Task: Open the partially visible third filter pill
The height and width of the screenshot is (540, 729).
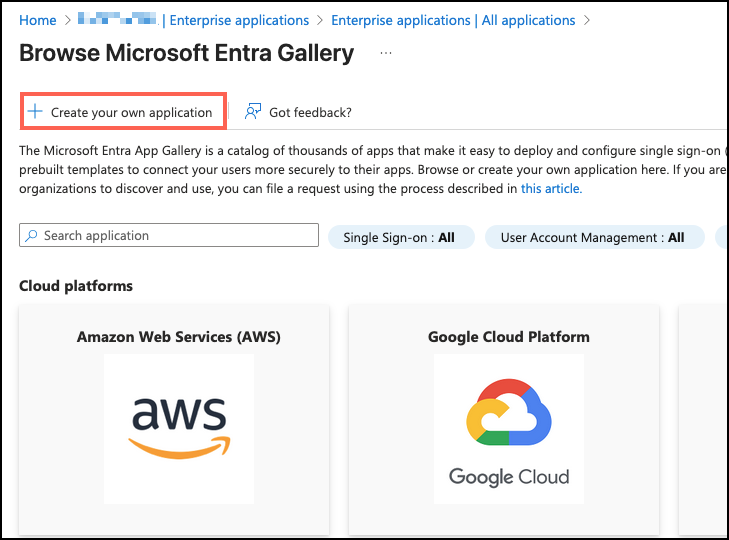Action: [x=720, y=237]
